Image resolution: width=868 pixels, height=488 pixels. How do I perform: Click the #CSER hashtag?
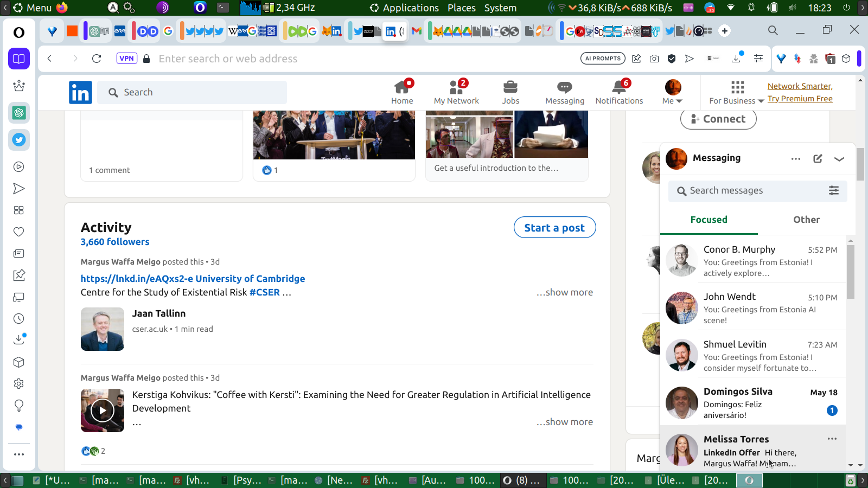(264, 292)
